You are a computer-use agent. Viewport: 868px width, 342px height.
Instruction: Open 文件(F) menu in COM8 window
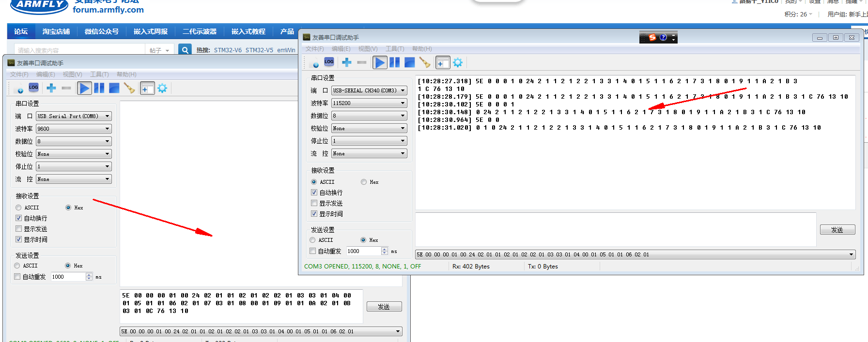click(19, 74)
